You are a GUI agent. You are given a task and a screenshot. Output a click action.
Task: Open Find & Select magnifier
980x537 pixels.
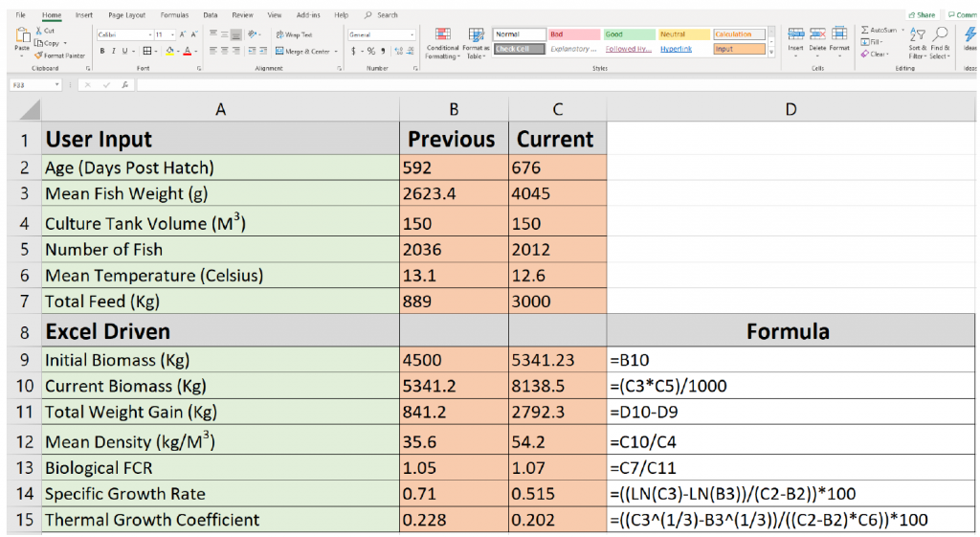point(940,42)
